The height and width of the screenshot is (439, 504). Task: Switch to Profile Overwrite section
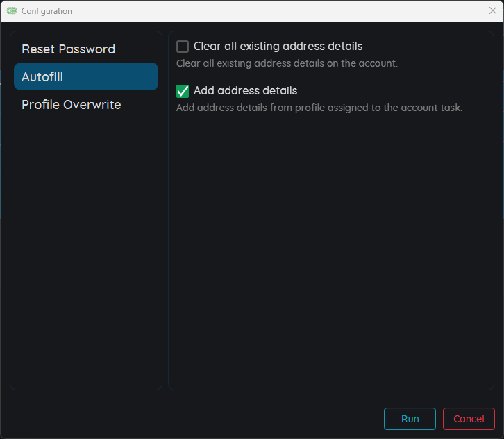click(72, 105)
